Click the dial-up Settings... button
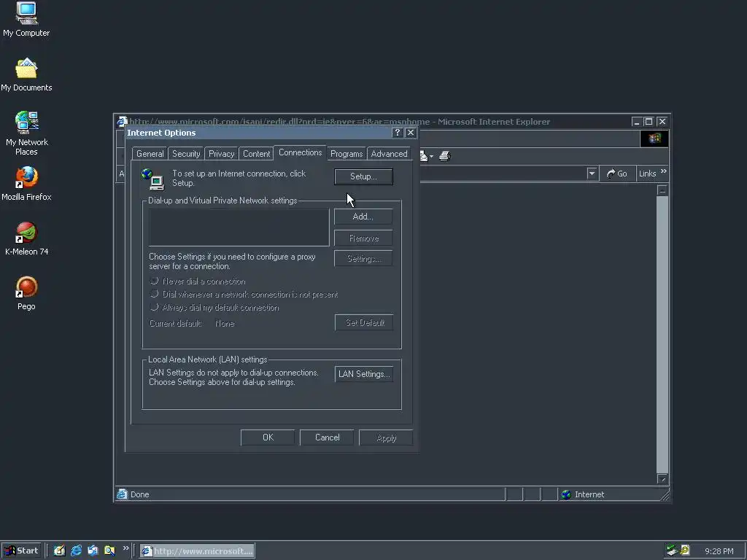Screen dimensions: 747x560 click(363, 259)
